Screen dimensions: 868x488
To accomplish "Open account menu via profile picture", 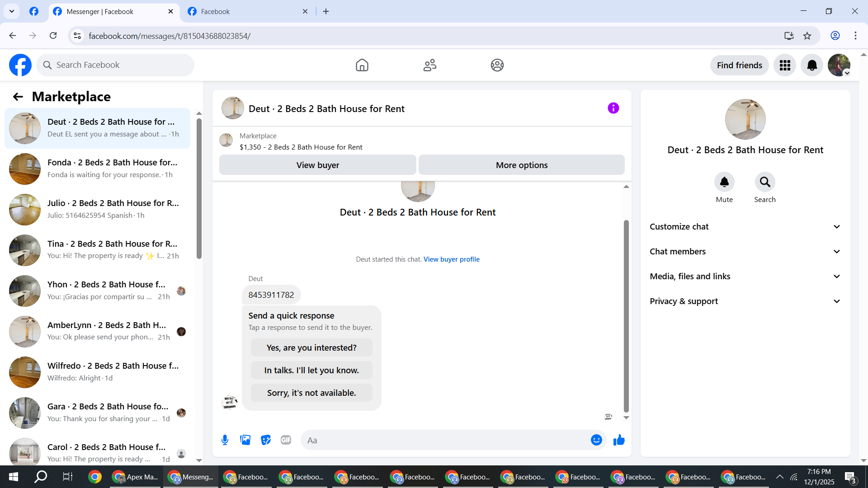I will pos(839,66).
